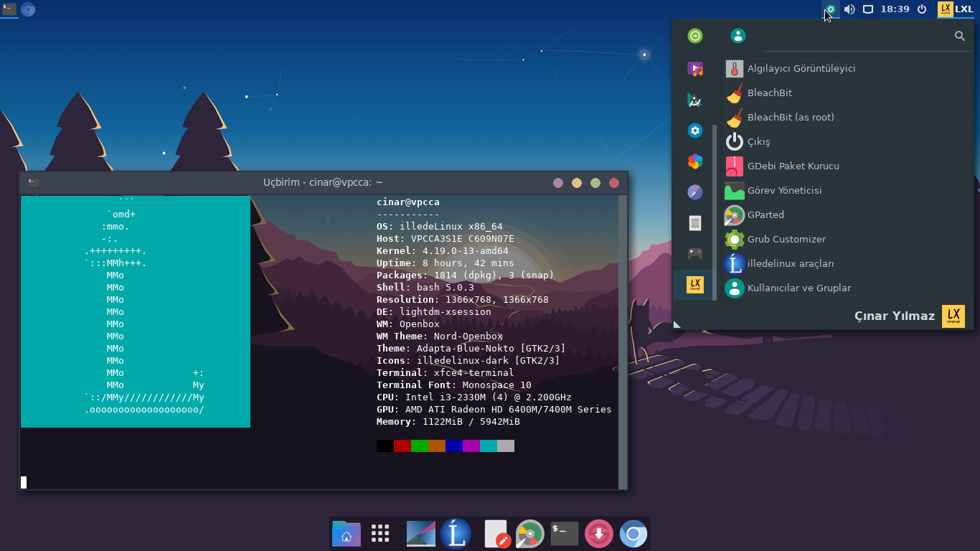The width and height of the screenshot is (980, 551).
Task: Click the menu search magnifier icon
Action: tap(960, 36)
